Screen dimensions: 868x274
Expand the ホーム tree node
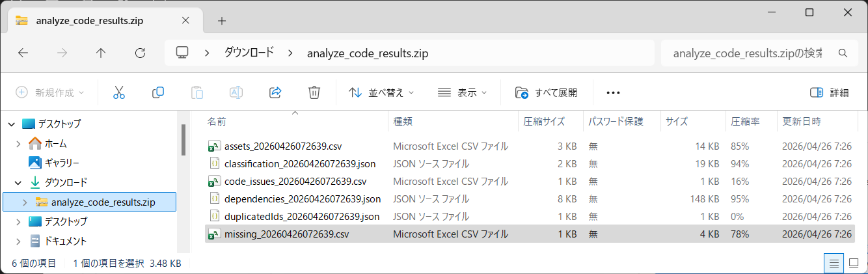pos(18,143)
